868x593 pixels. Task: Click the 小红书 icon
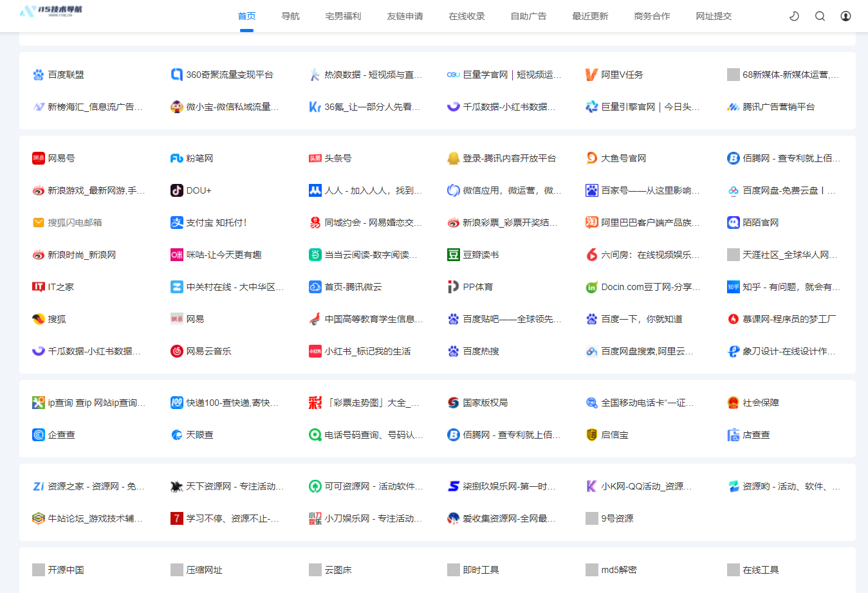[315, 351]
